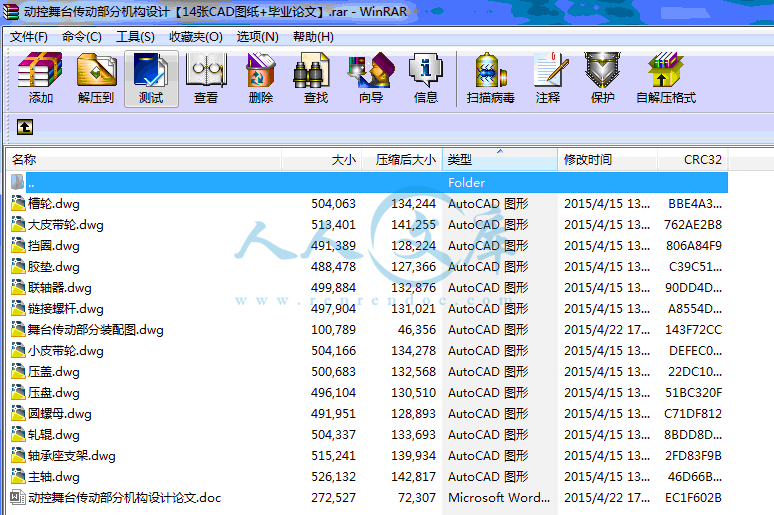Sort by 修改时间 column header

608,159
